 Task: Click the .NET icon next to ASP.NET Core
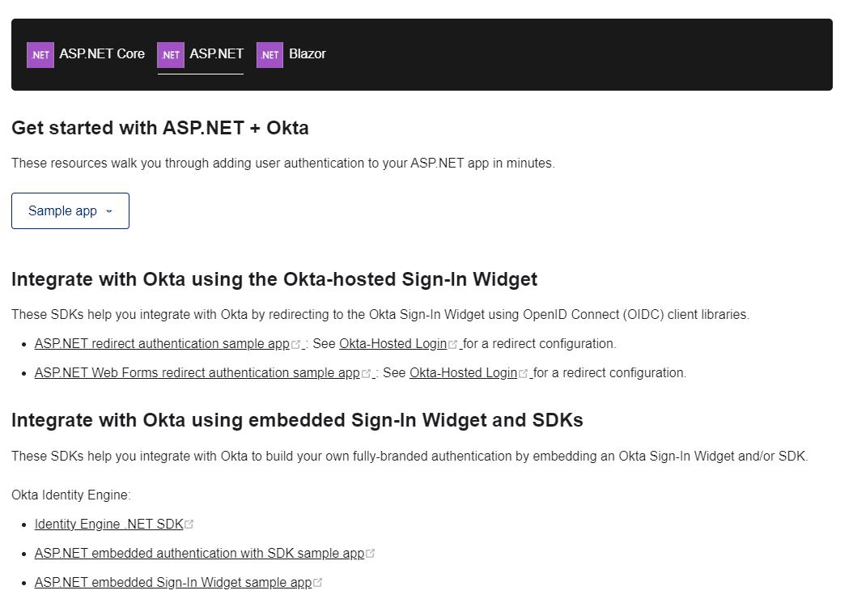pyautogui.click(x=40, y=54)
